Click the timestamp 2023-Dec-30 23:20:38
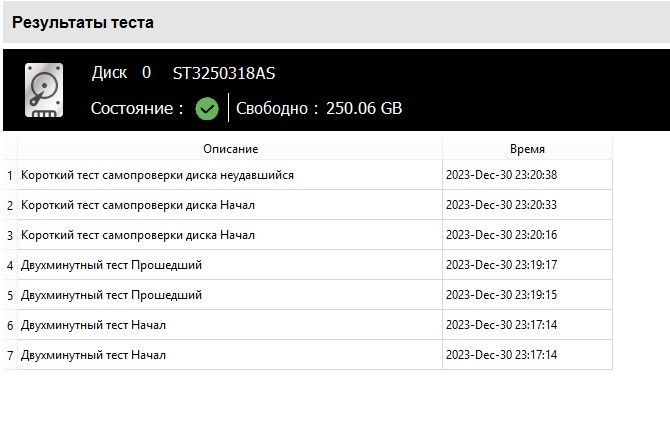This screenshot has height=429, width=670. click(x=502, y=175)
